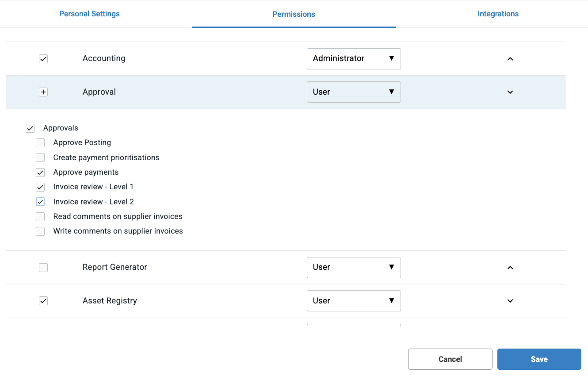
Task: Collapse the Accounting row chevron
Action: click(510, 59)
